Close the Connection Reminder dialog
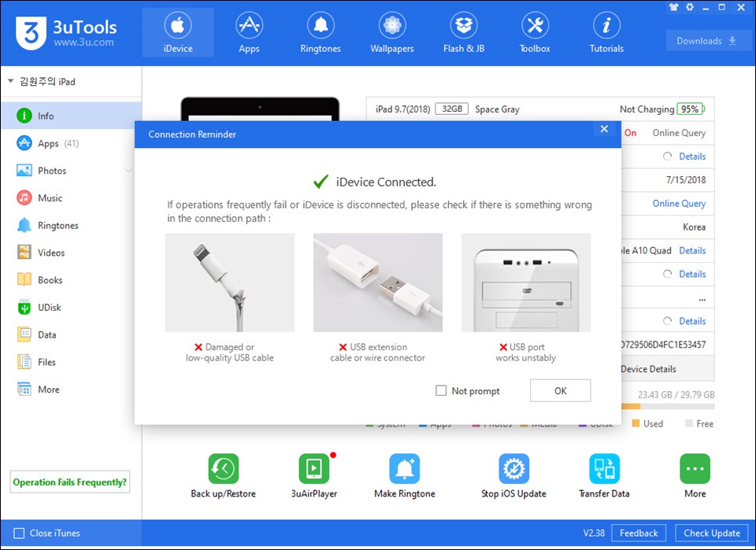 (604, 129)
